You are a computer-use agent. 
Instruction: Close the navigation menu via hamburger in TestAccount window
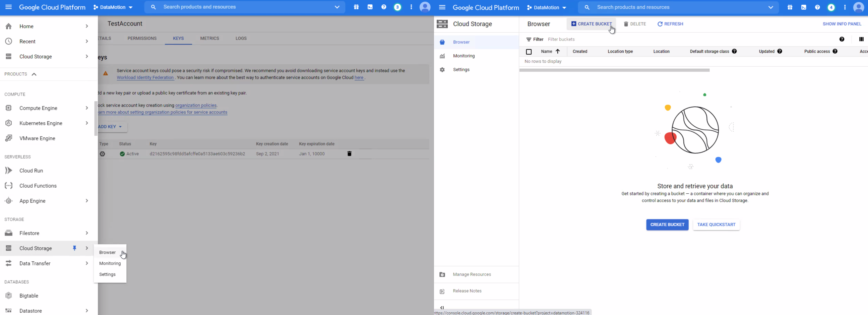[8, 7]
